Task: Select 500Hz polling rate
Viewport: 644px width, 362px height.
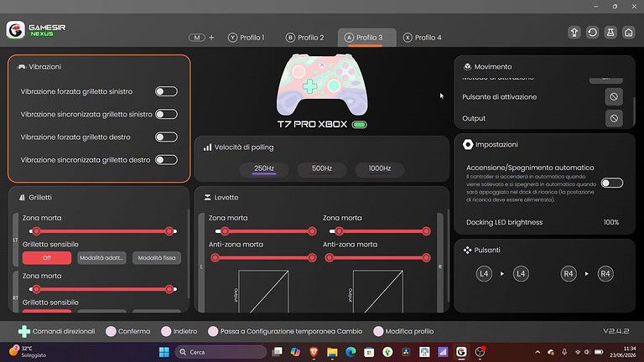Action: pos(322,168)
